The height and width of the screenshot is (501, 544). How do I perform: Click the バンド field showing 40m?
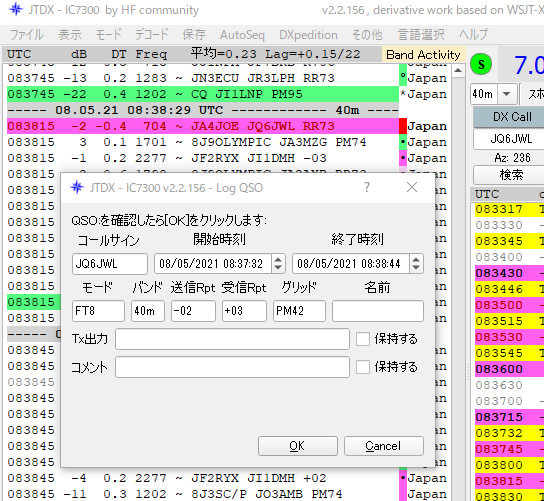[x=148, y=311]
